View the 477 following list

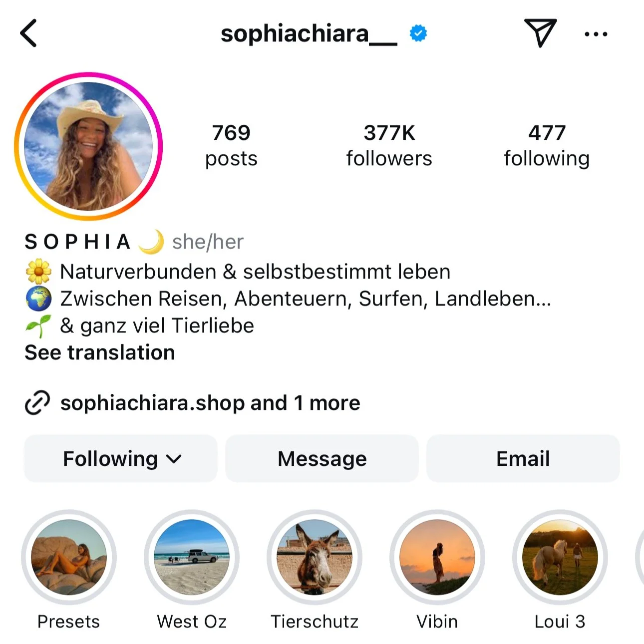click(547, 145)
